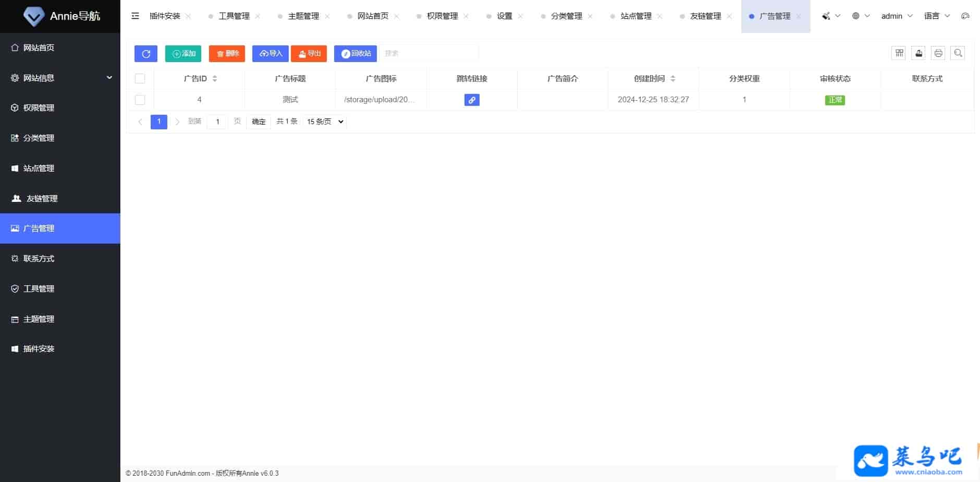Click the blue jump link icon in row

click(472, 100)
